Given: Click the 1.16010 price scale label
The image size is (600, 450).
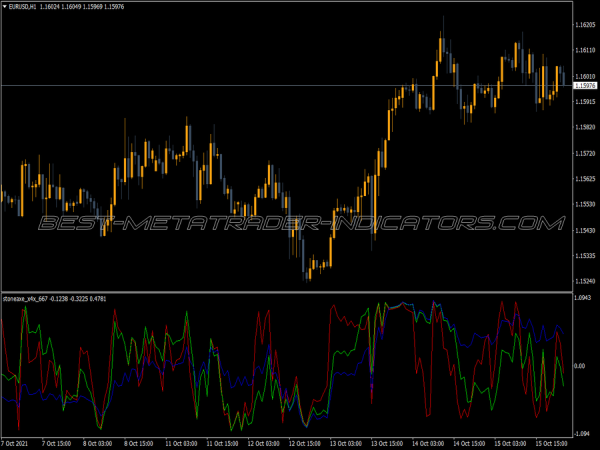Looking at the screenshot, I should click(x=585, y=76).
